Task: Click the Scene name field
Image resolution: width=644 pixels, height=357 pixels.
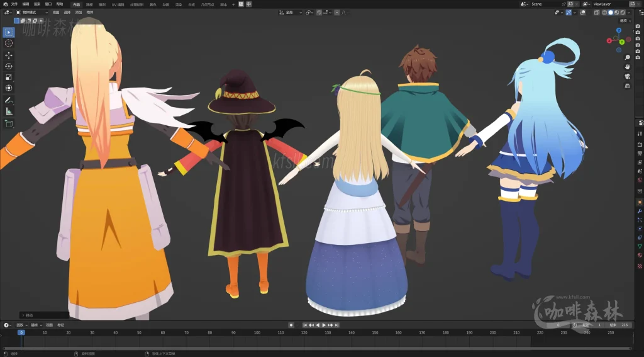Action: [x=545, y=4]
